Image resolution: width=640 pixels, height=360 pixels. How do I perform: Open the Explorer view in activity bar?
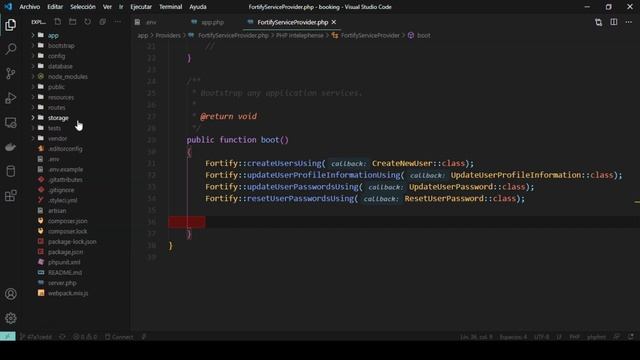11,25
